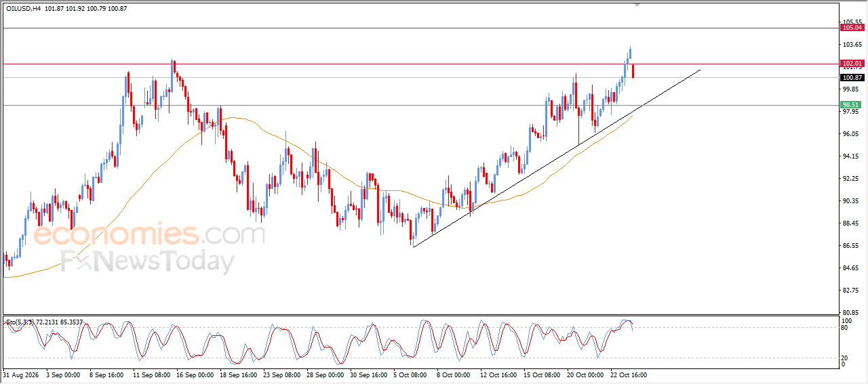Click the 18 Sep 16:00 time label

(238, 375)
